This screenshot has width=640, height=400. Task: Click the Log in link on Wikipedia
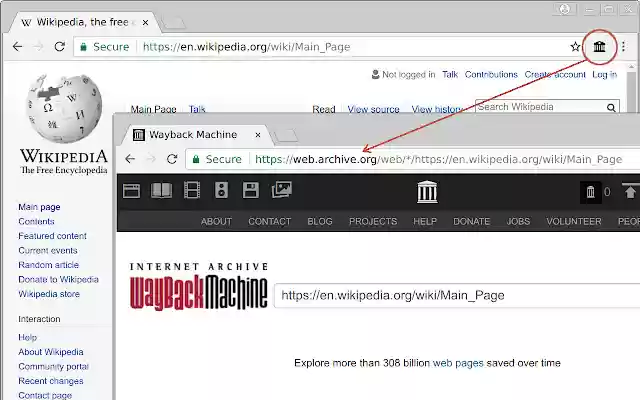[604, 75]
